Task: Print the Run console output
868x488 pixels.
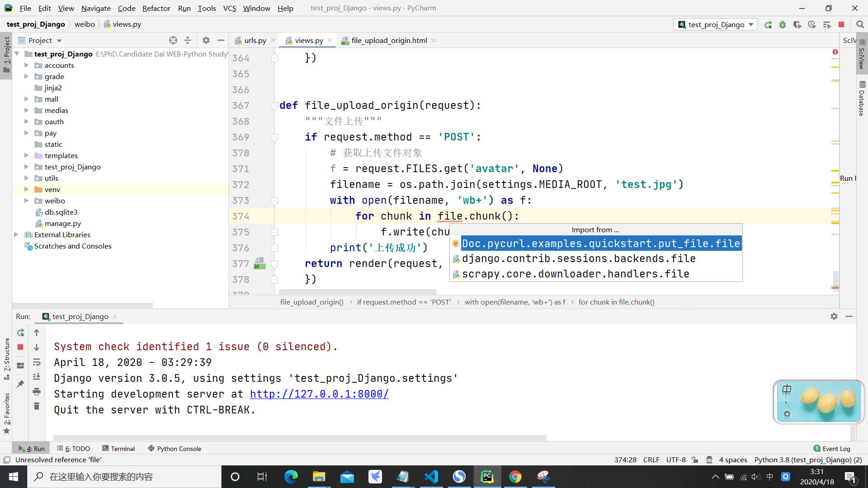Action: click(x=37, y=391)
